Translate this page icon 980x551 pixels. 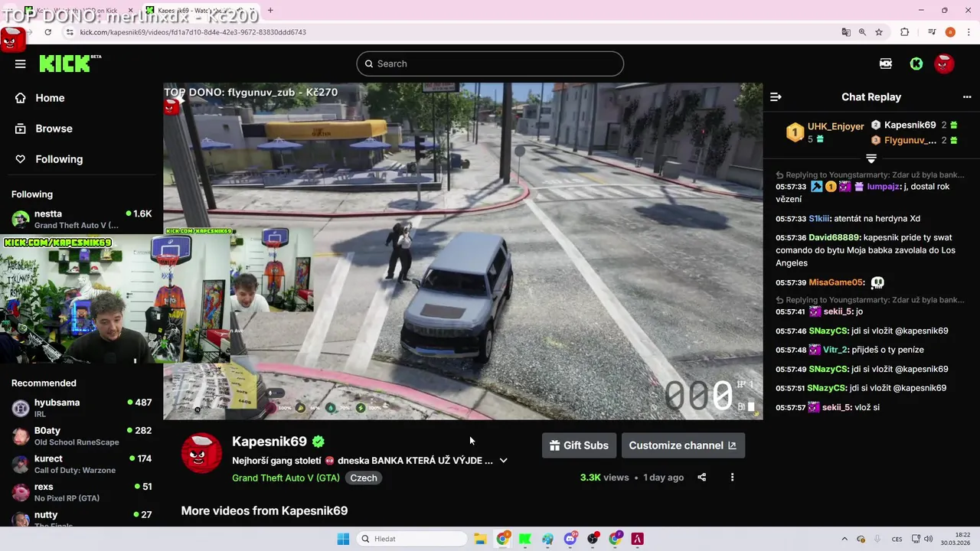click(x=845, y=32)
